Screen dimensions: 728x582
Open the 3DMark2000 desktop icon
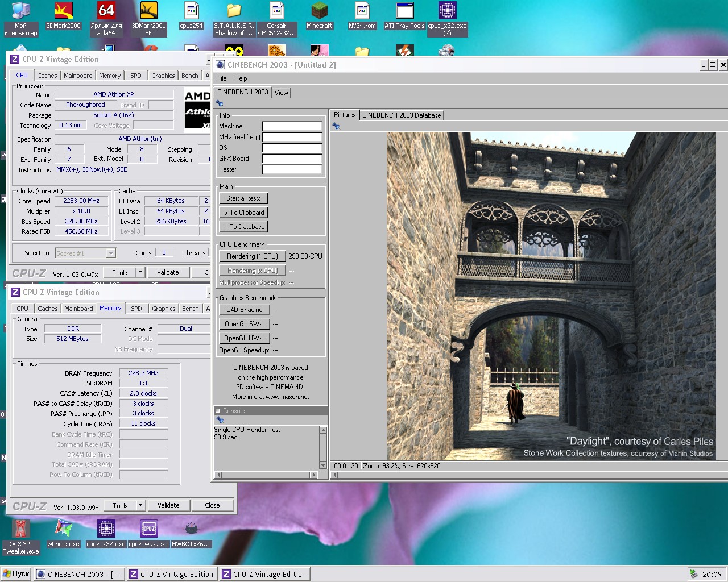(63, 15)
